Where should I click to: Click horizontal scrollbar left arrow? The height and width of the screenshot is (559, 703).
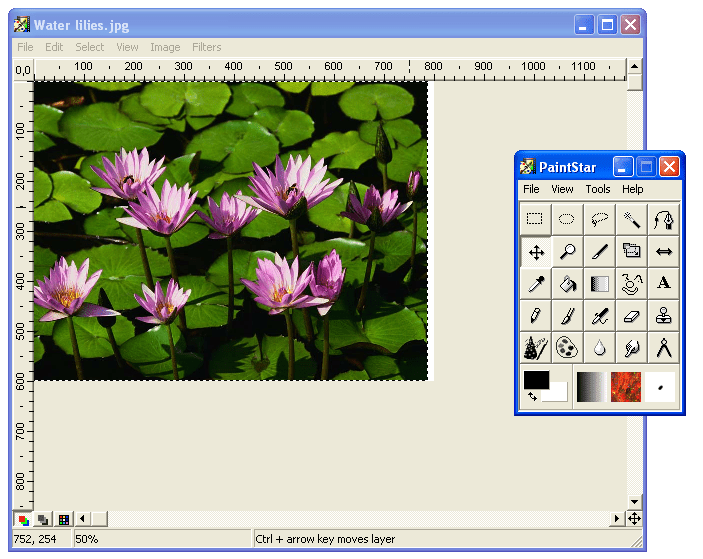tap(82, 519)
